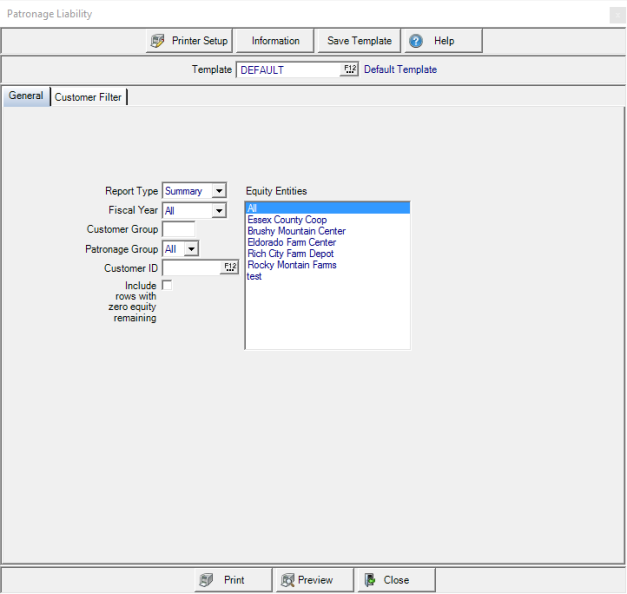This screenshot has height=594, width=627.
Task: Click the Preview magnifier icon
Action: (x=287, y=580)
